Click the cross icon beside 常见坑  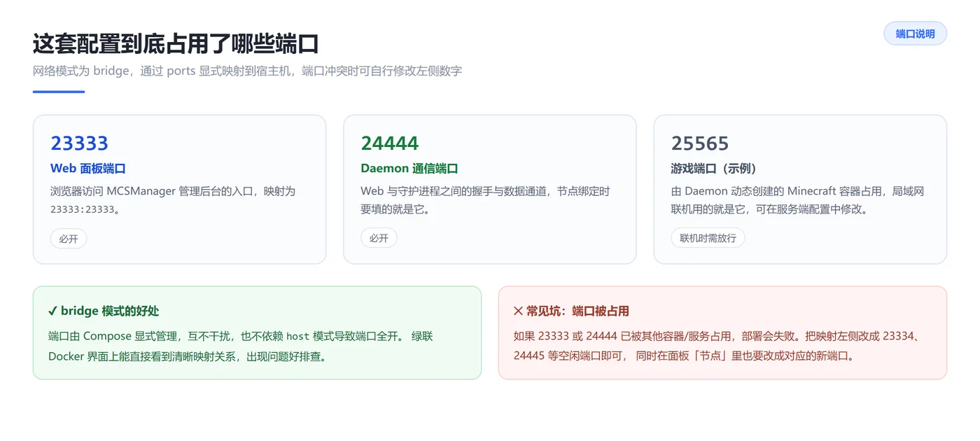pyautogui.click(x=518, y=311)
